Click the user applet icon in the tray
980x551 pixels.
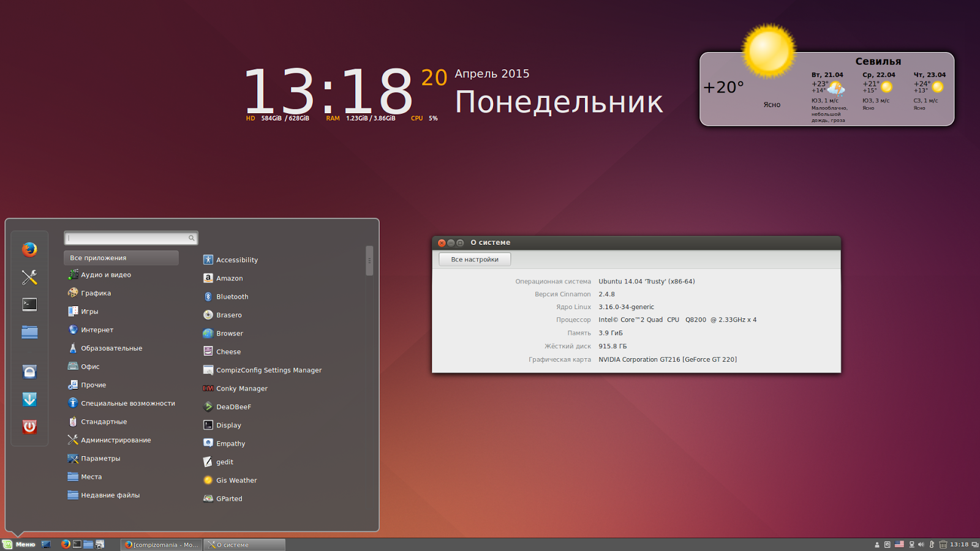pos(877,544)
